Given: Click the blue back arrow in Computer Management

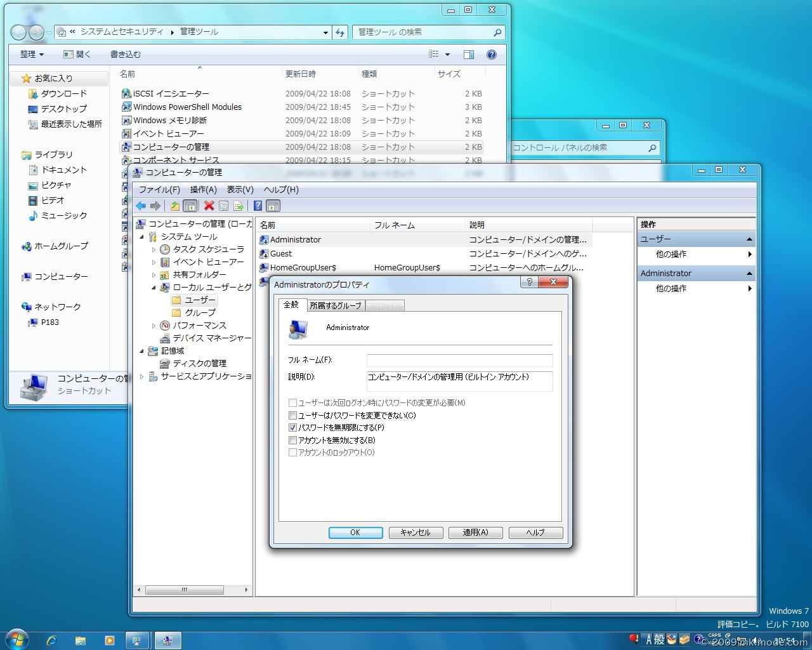Looking at the screenshot, I should tap(141, 206).
